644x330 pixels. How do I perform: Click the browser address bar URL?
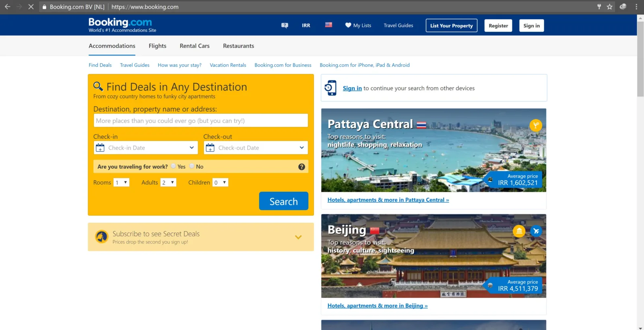tap(145, 7)
